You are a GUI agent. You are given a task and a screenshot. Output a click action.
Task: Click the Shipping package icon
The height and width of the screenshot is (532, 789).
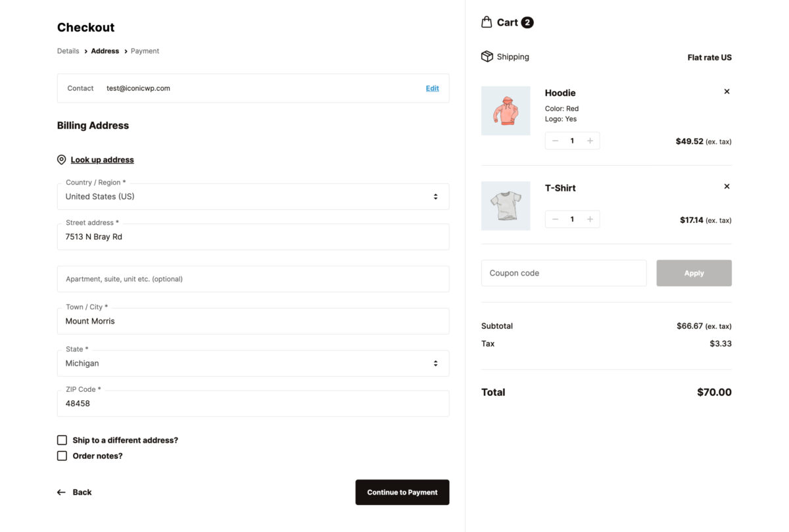487,57
